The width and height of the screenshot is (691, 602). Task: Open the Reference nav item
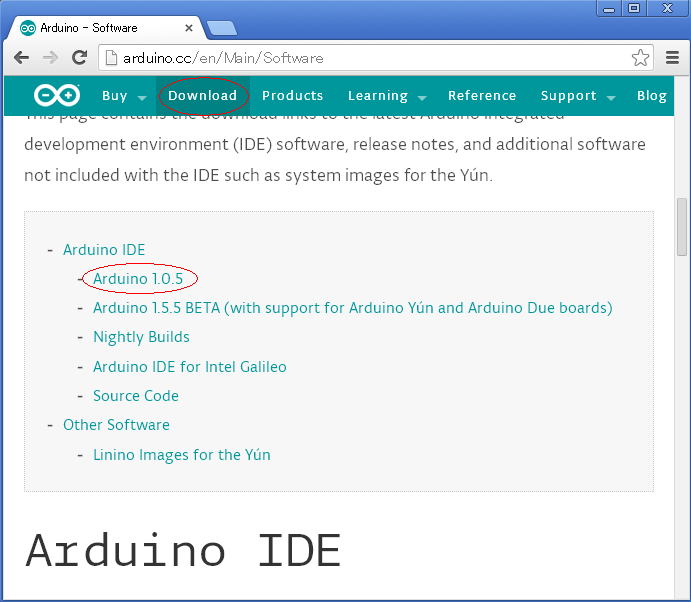(482, 96)
